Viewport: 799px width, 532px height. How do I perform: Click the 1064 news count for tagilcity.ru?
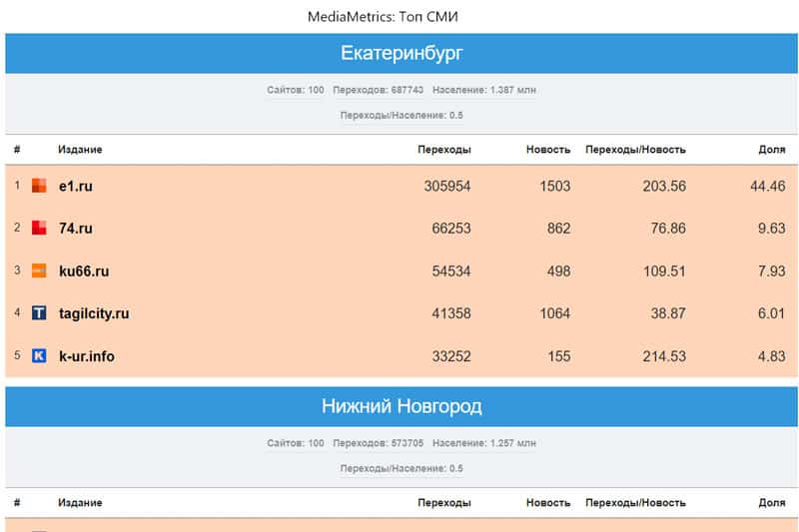click(x=555, y=313)
